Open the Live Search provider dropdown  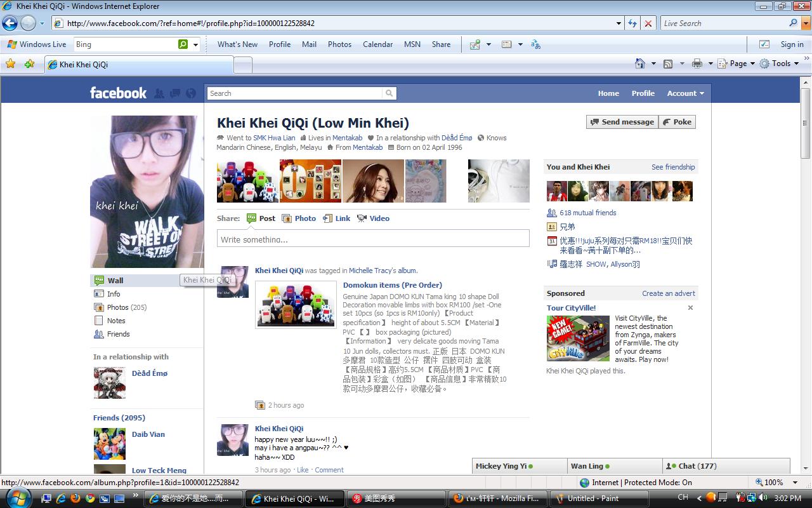pos(804,23)
